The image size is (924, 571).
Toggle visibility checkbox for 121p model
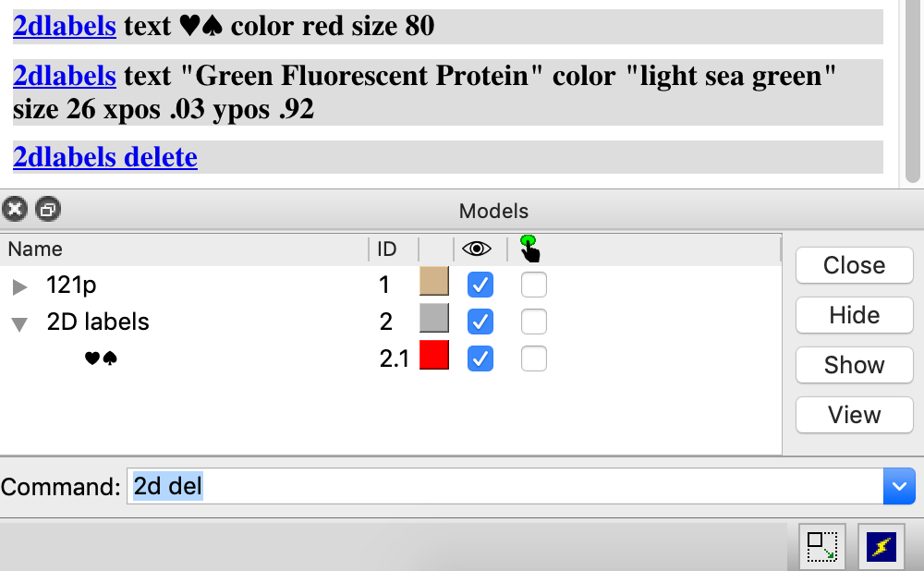pos(480,285)
